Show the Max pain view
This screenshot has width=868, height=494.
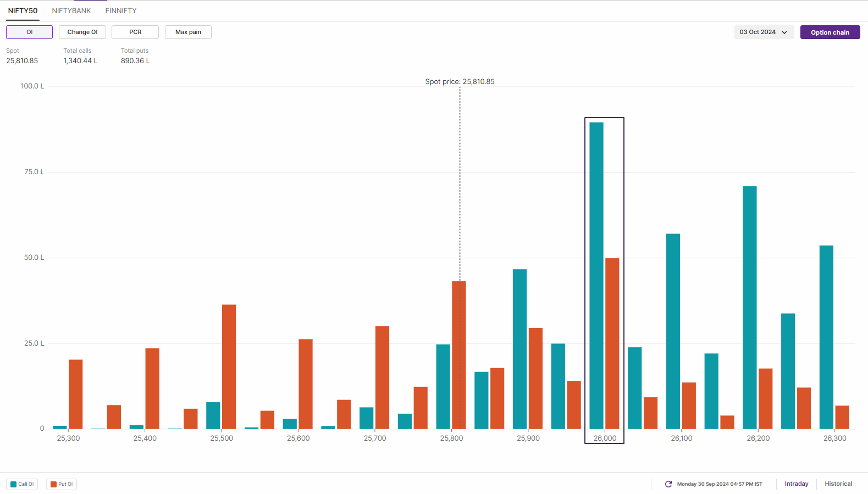(188, 32)
